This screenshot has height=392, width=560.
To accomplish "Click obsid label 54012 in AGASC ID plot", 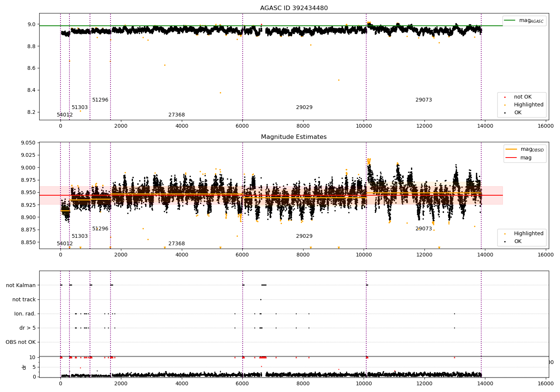I will 65,115.
